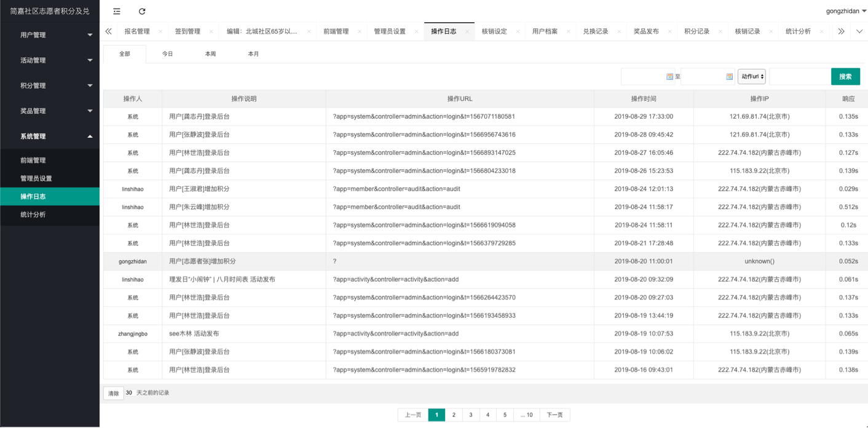Click the refresh page icon
The image size is (868, 428).
tap(142, 11)
